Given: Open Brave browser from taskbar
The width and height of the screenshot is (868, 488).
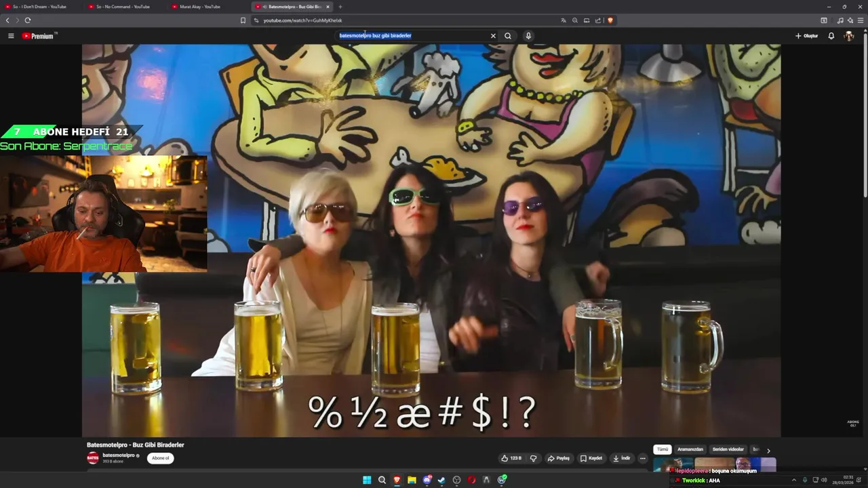Looking at the screenshot, I should click(397, 480).
